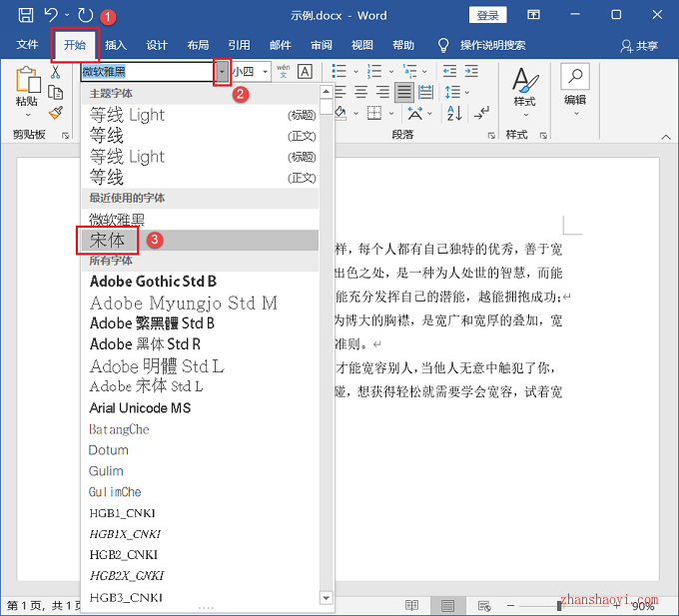Click font list scroll down arrow
Viewport: 679px width, 616px height.
pos(327,598)
